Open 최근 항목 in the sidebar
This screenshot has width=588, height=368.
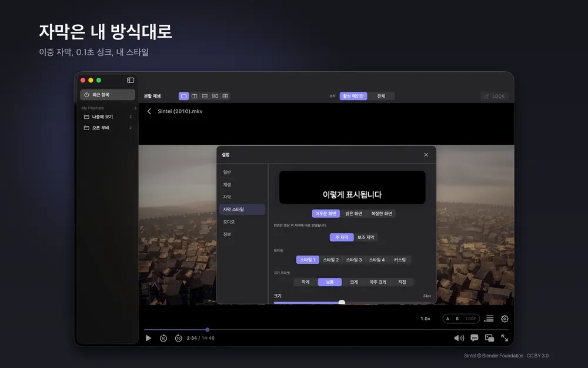click(x=108, y=95)
